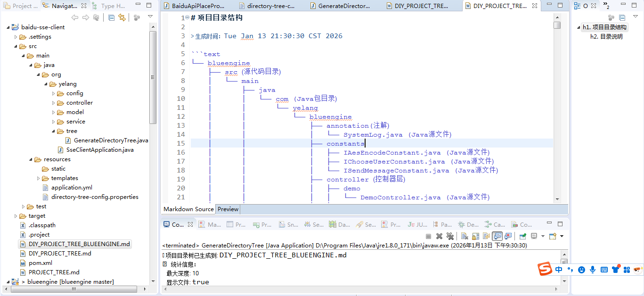Image resolution: width=644 pixels, height=296 pixels.
Task: Click the Sogou microphone voice input icon
Action: click(x=593, y=270)
